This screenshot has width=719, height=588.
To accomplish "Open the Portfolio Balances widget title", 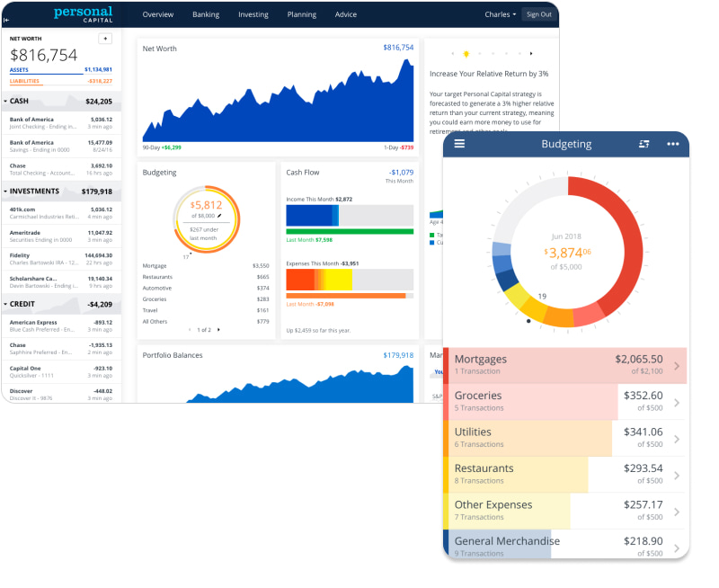I will [x=173, y=355].
